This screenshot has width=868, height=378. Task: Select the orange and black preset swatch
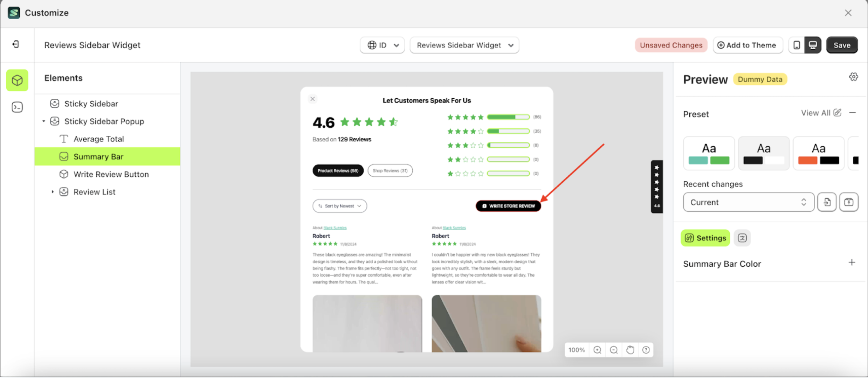[x=819, y=153]
